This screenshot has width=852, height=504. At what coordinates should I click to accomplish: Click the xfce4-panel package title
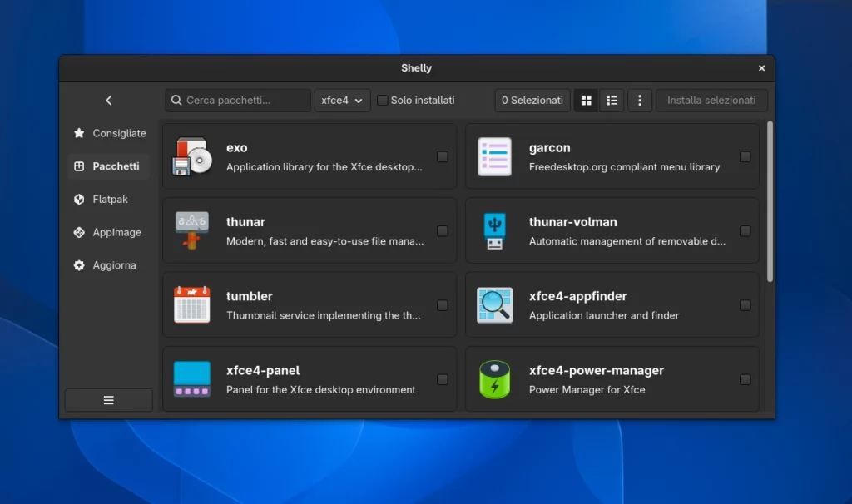point(263,370)
